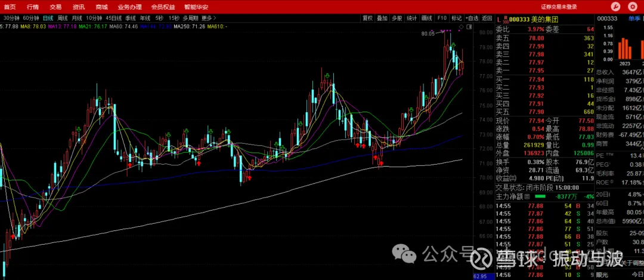Open the 智能华安 menu
644x280 pixels.
pos(196,7)
